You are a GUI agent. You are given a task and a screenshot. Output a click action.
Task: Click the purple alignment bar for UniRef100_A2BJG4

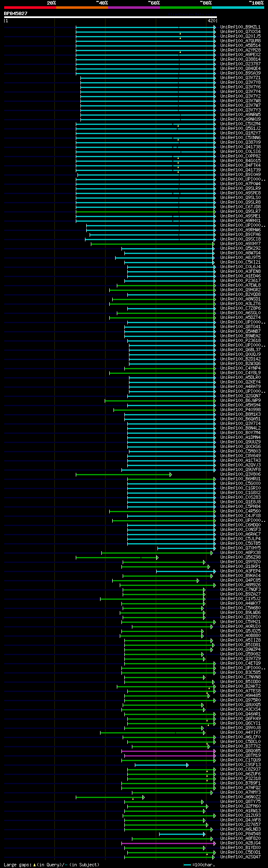pyautogui.click(x=169, y=843)
